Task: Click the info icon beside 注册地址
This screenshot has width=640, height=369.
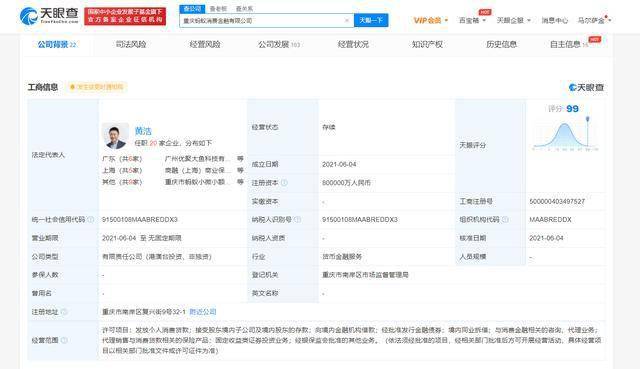Action: coord(64,312)
